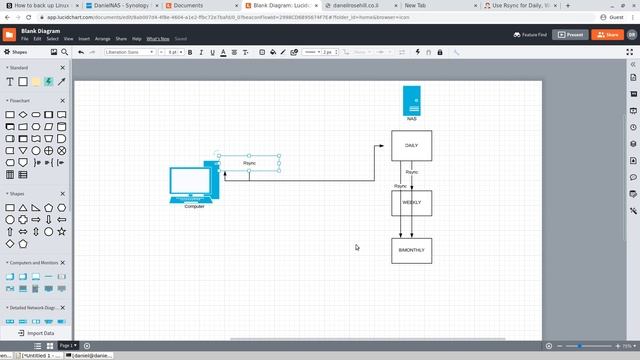
Task: Select the Text shape tool
Action: [x=10, y=82]
